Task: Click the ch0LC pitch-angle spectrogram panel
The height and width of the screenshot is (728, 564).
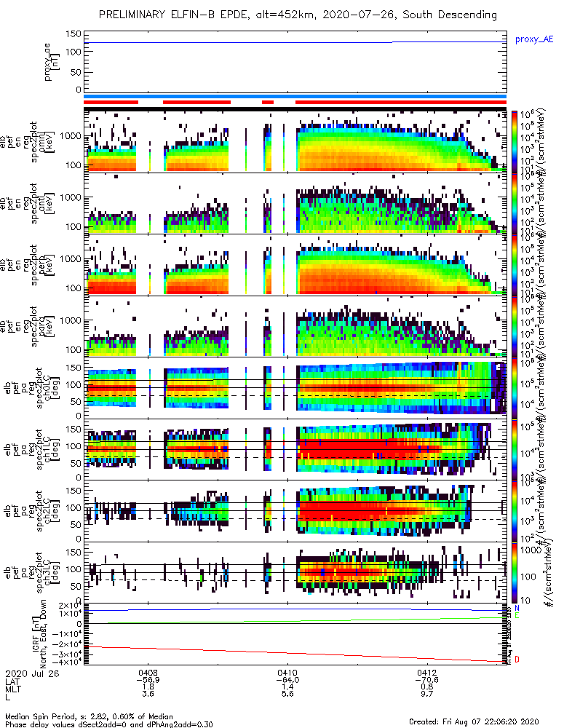Action: point(295,388)
